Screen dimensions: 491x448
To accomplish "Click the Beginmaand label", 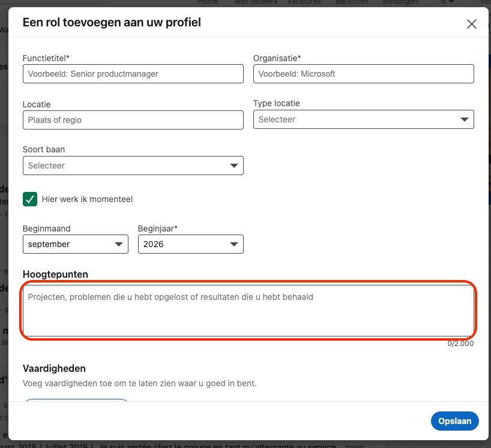I will pos(47,228).
